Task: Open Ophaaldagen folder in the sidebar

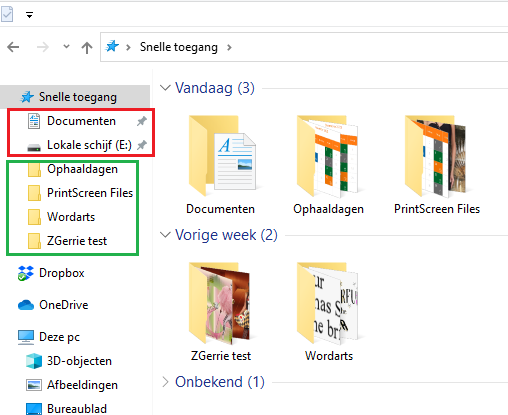Action: [x=82, y=169]
